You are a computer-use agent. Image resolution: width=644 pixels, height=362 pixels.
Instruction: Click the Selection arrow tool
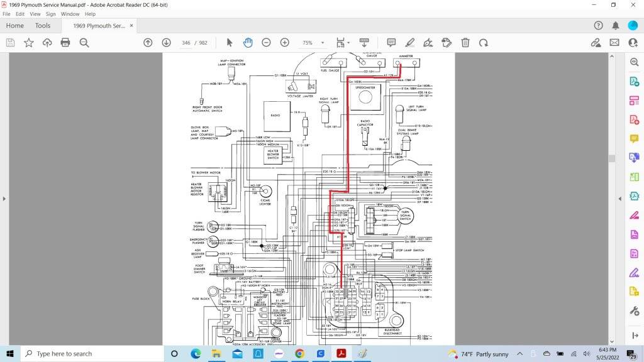pos(230,43)
